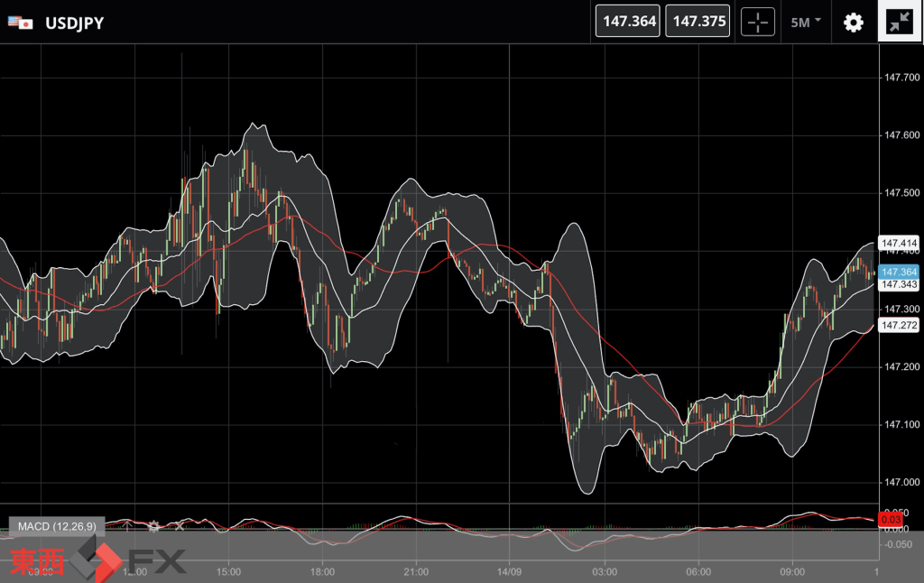The image size is (924, 583).
Task: Remove MACD indicator with X icon
Action: (180, 526)
